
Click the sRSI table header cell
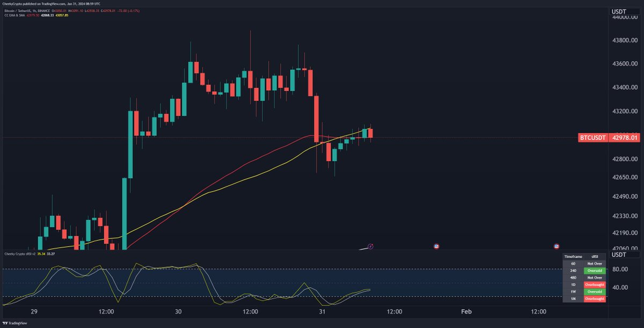(x=595, y=257)
